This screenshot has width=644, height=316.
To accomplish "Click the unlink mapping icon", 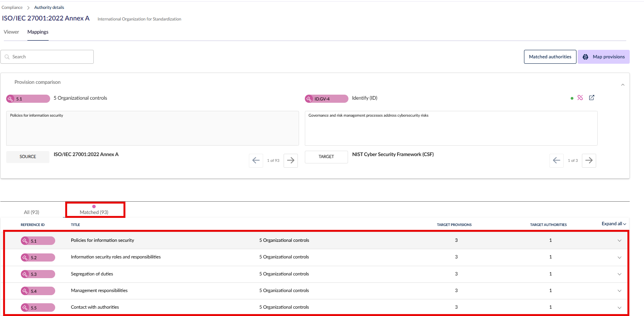I will click(x=580, y=98).
